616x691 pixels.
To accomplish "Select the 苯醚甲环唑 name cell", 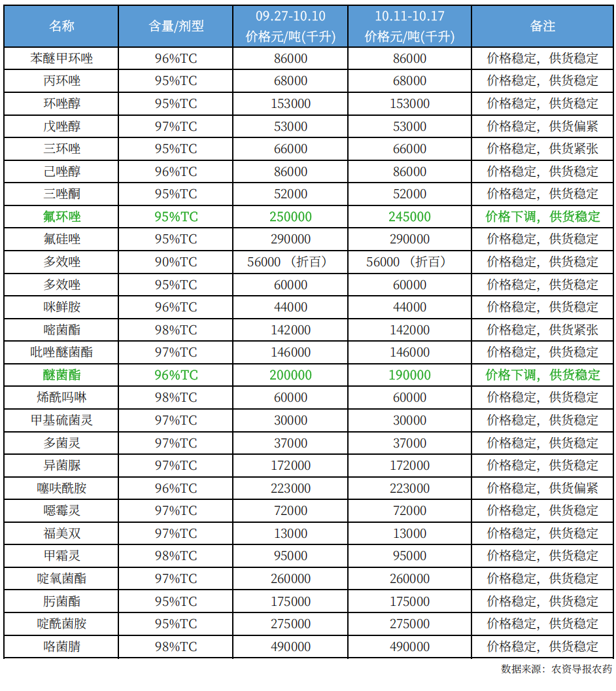I will [61, 58].
